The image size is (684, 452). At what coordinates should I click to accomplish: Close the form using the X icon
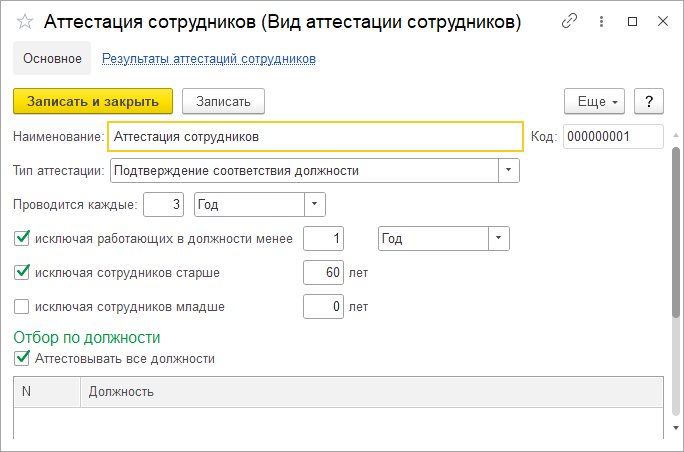(x=663, y=21)
